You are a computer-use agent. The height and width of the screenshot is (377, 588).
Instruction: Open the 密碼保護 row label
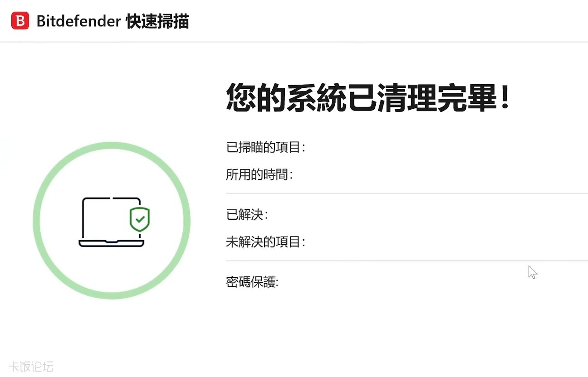coord(252,282)
